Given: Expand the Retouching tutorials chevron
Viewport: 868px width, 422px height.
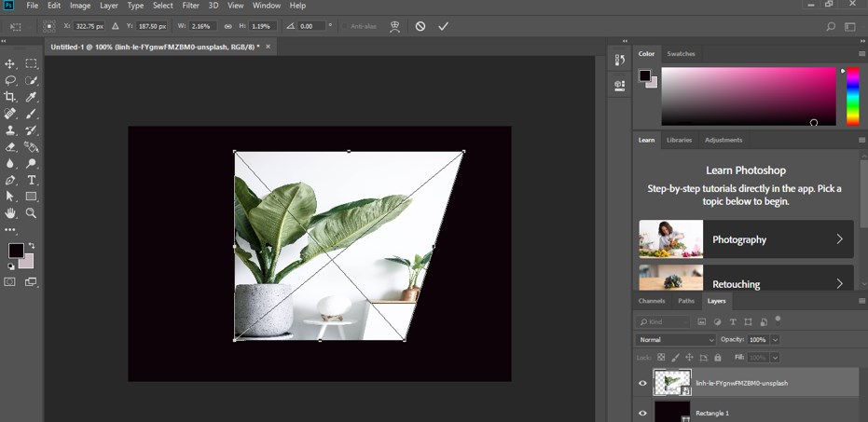Looking at the screenshot, I should 840,284.
